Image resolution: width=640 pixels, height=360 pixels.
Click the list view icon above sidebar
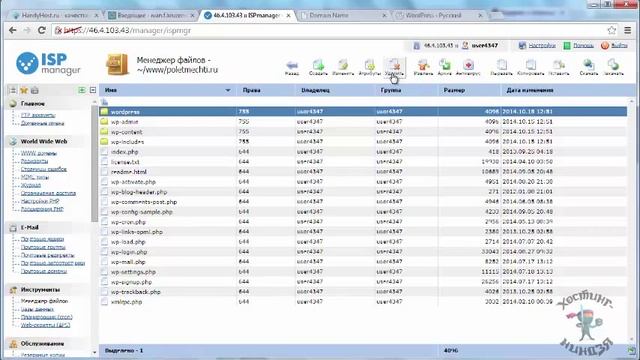tap(13, 90)
